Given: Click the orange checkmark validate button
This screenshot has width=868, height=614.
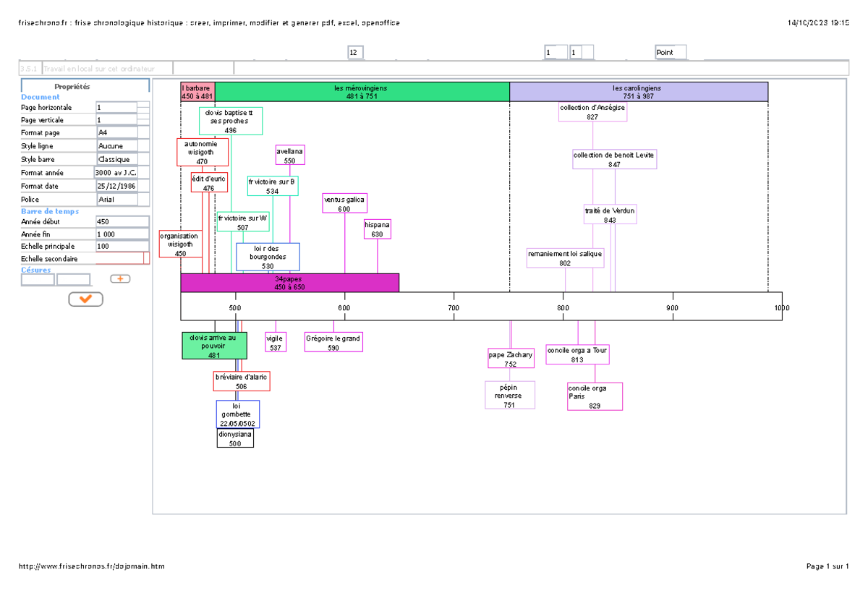Looking at the screenshot, I should pos(85,299).
